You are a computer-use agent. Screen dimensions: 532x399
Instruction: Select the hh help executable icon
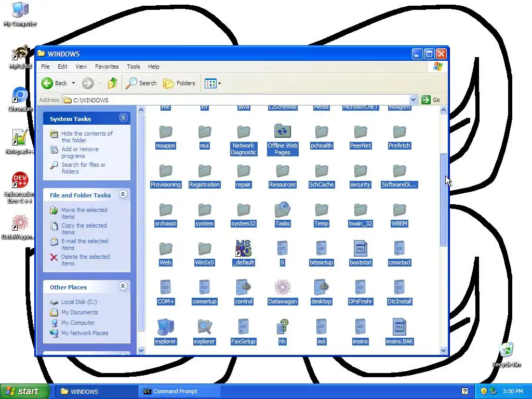coord(282,326)
